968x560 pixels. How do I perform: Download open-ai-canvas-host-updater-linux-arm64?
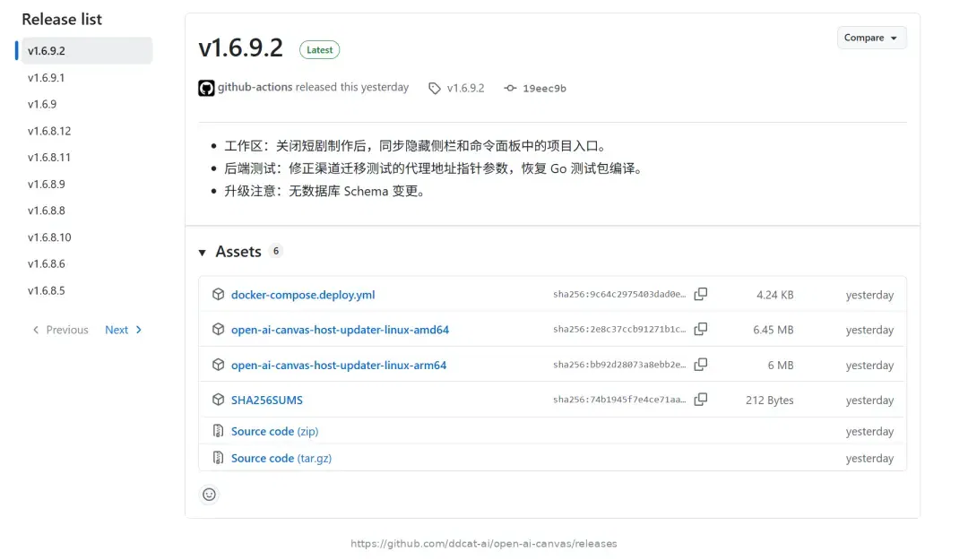tap(338, 365)
